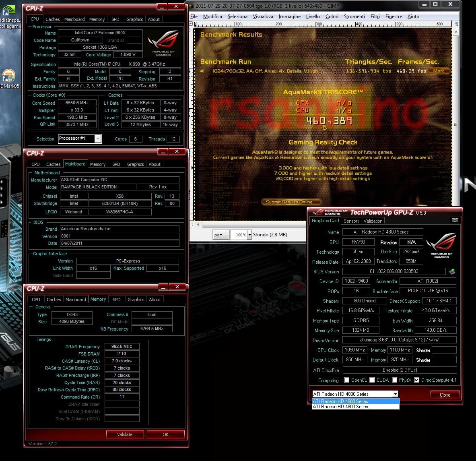Click the GIMP zoom-on-resize icon beside the top ruler

455,24
